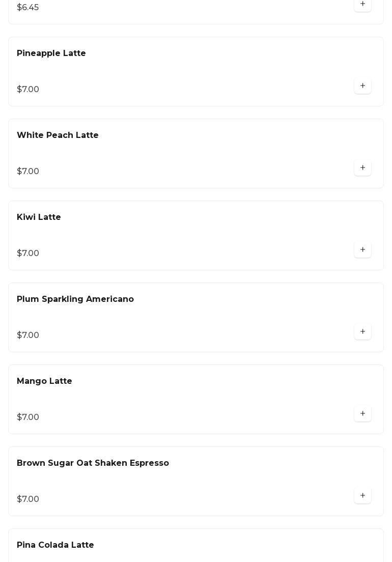Open the Brown Sugar Oat Shaken Espresso title
The image size is (392, 562).
click(x=93, y=463)
